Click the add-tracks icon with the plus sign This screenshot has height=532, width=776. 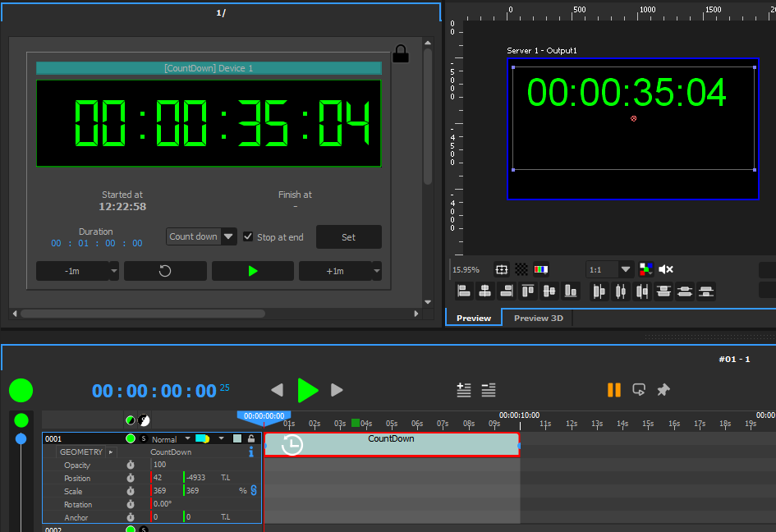(464, 389)
